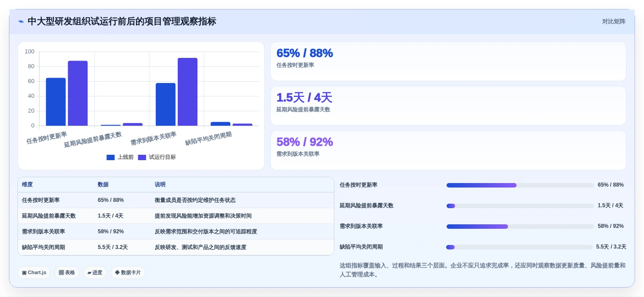The width and height of the screenshot is (644, 297).
Task: Click the 延期风险提前暴露天数 progress bar
Action: click(x=520, y=206)
